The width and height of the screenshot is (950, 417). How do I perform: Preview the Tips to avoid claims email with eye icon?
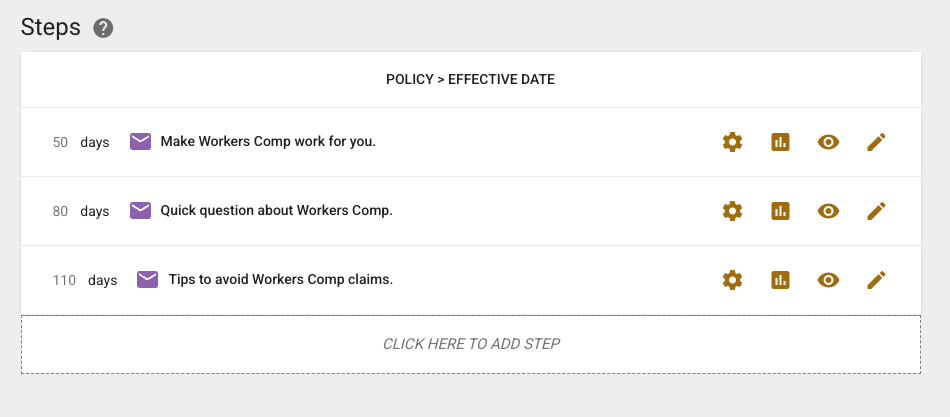point(828,280)
